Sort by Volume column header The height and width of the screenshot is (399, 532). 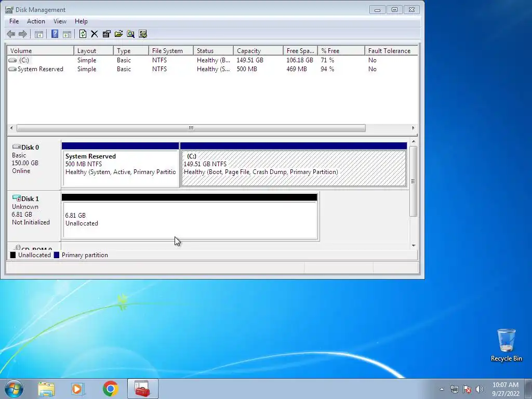pos(41,50)
